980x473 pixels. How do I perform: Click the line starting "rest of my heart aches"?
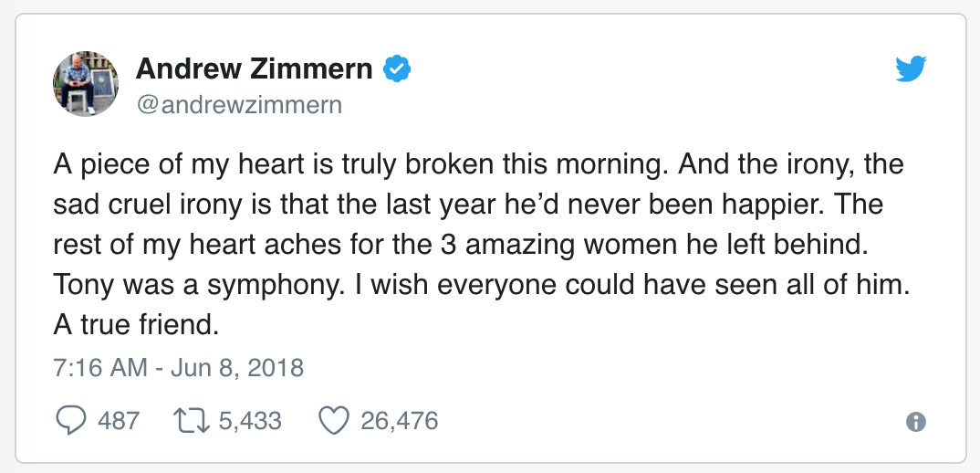461,245
